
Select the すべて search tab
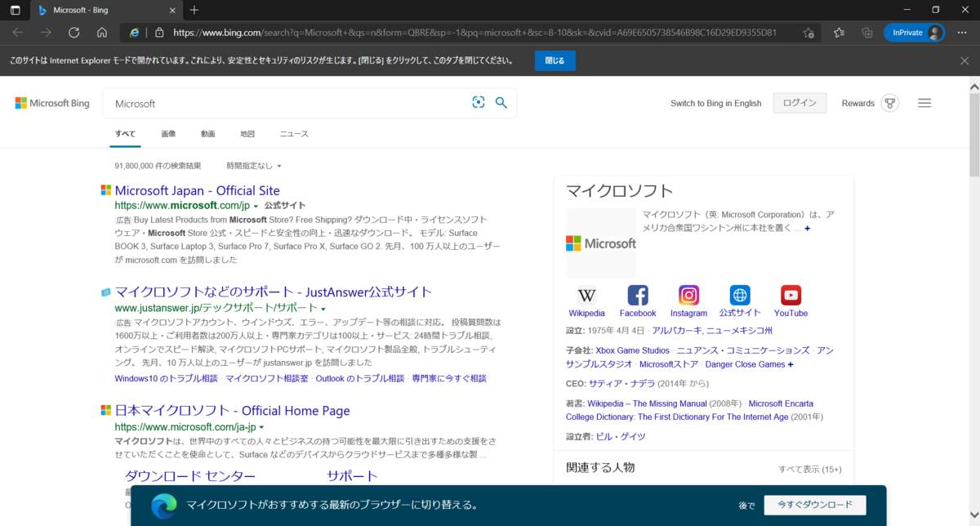point(125,134)
